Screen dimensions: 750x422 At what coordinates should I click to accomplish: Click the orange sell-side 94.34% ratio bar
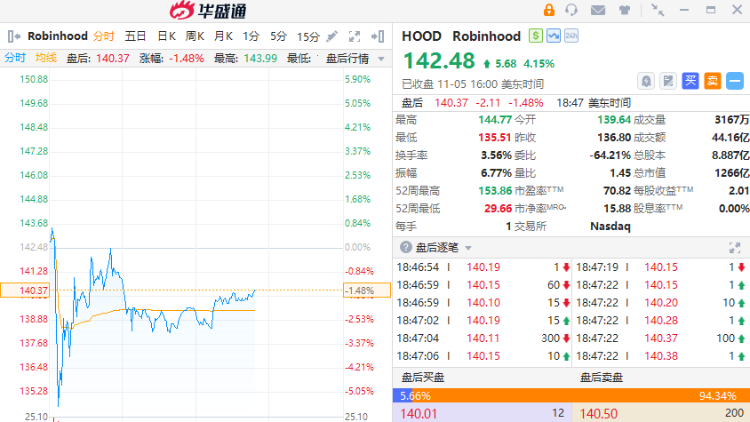point(581,396)
